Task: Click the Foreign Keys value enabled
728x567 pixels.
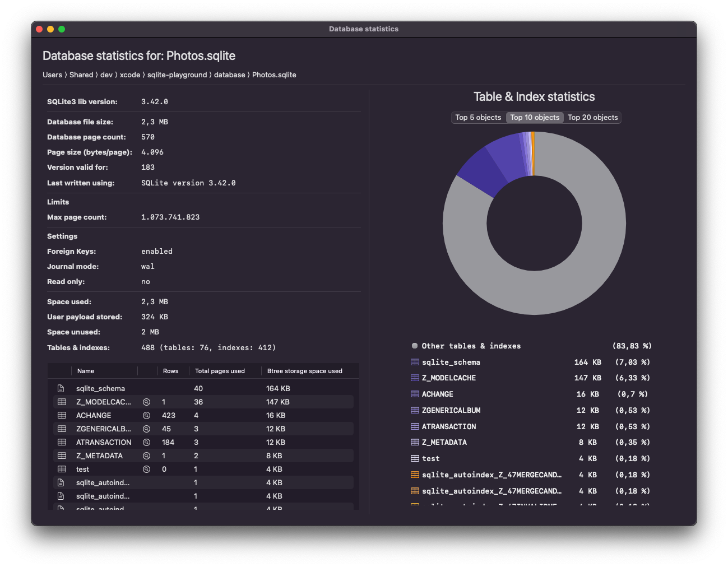Action: click(157, 251)
